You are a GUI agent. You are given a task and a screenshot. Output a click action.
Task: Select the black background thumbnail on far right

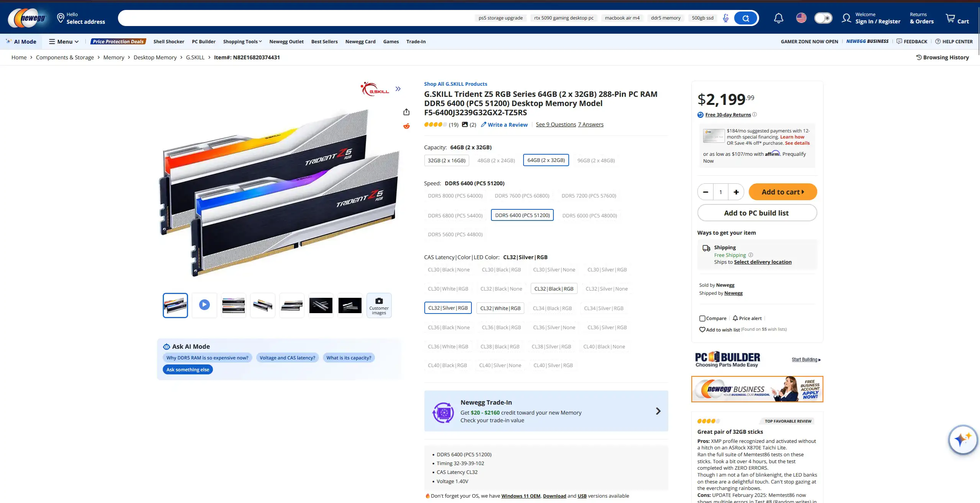(x=350, y=305)
